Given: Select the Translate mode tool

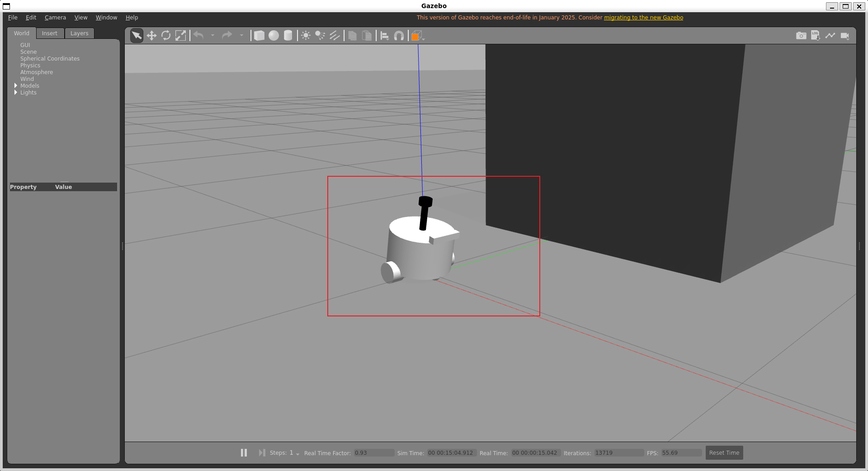Looking at the screenshot, I should tap(151, 36).
